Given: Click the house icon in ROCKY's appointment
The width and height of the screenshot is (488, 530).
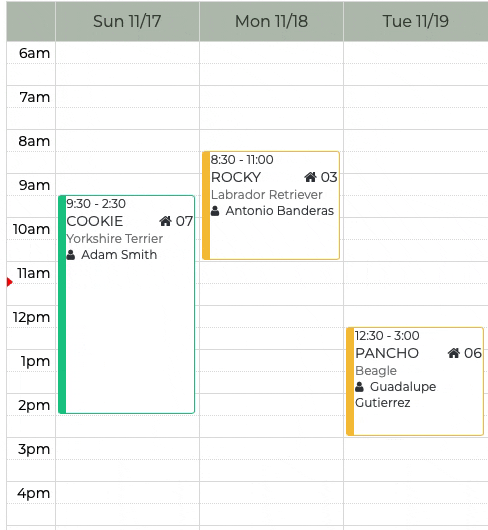Looking at the screenshot, I should (310, 177).
